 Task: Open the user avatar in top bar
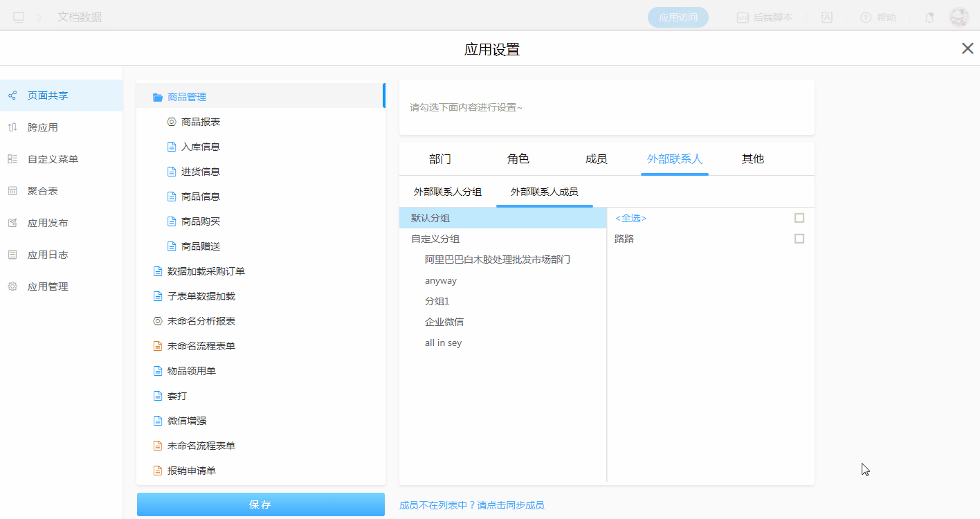coord(959,17)
